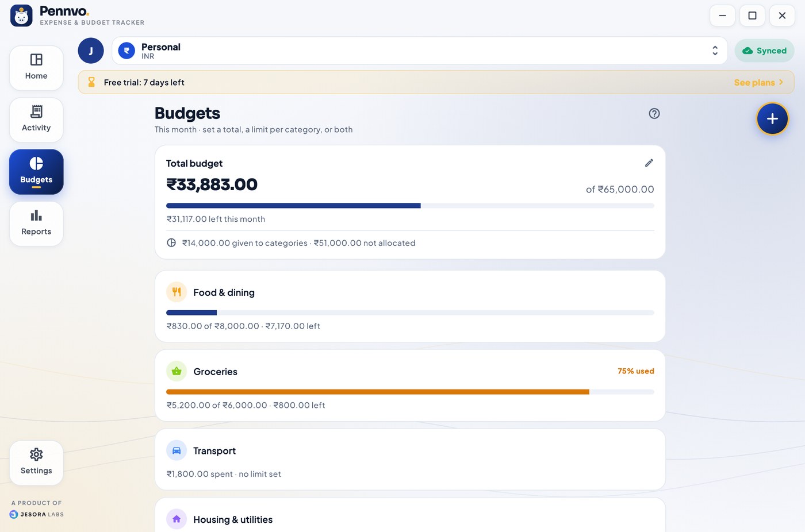Click ₹31,117.00 left this month text
This screenshot has height=532, width=805.
click(x=216, y=219)
